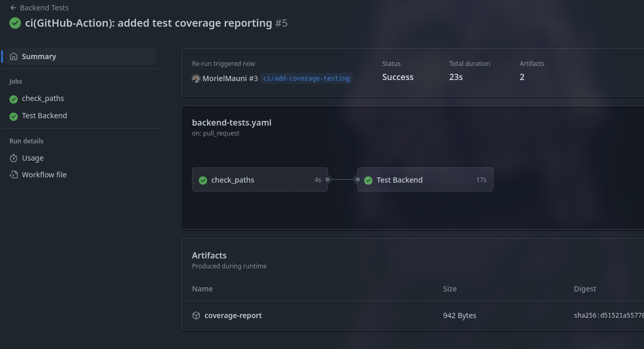Select the check_paths node in the graph
Image resolution: width=644 pixels, height=349 pixels.
[260, 179]
